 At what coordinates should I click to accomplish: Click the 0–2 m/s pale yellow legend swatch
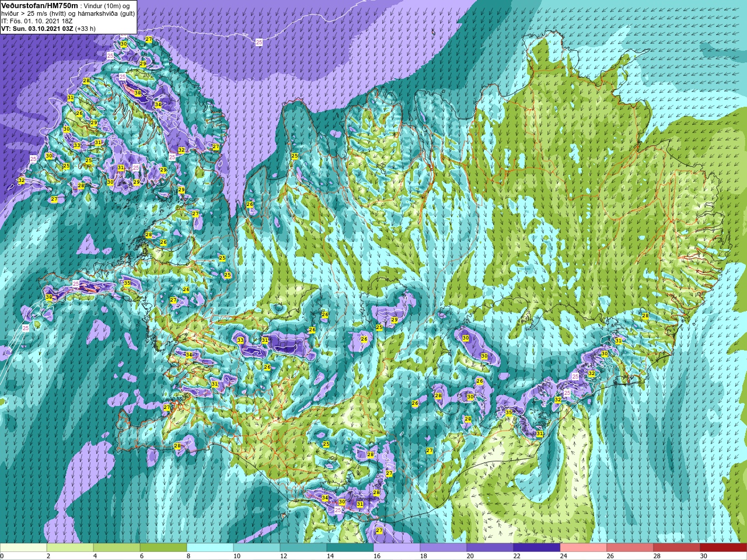point(23,548)
